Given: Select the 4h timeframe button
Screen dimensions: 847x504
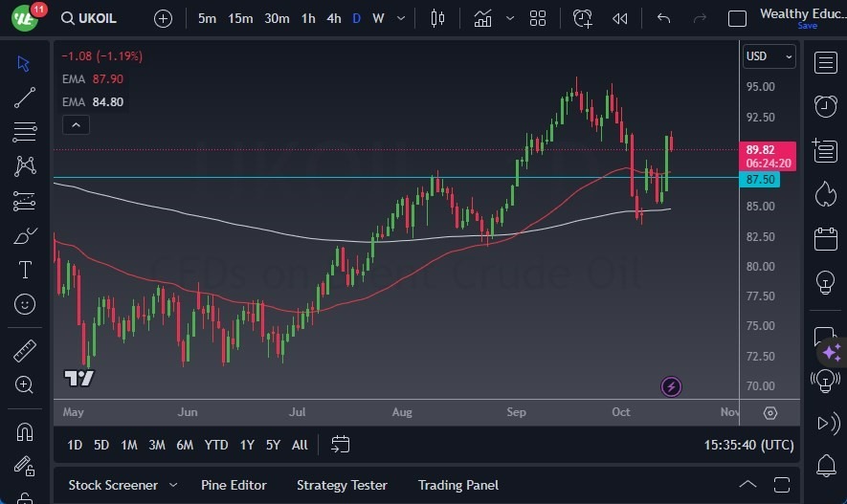Looking at the screenshot, I should point(333,18).
